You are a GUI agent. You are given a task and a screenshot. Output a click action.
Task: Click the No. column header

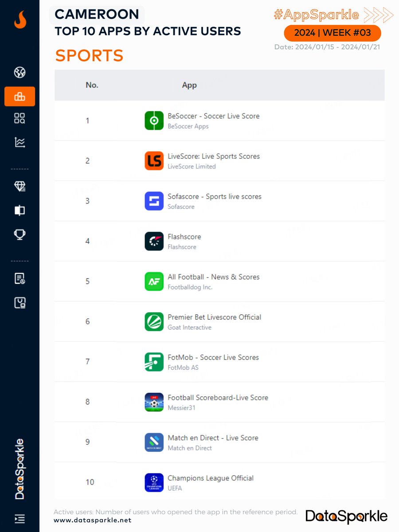(x=92, y=85)
